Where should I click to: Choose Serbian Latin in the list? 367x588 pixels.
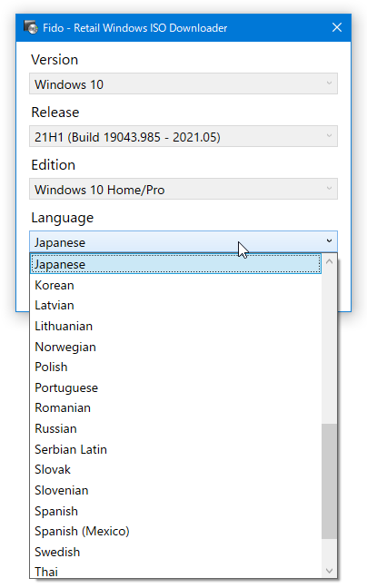[x=175, y=449]
